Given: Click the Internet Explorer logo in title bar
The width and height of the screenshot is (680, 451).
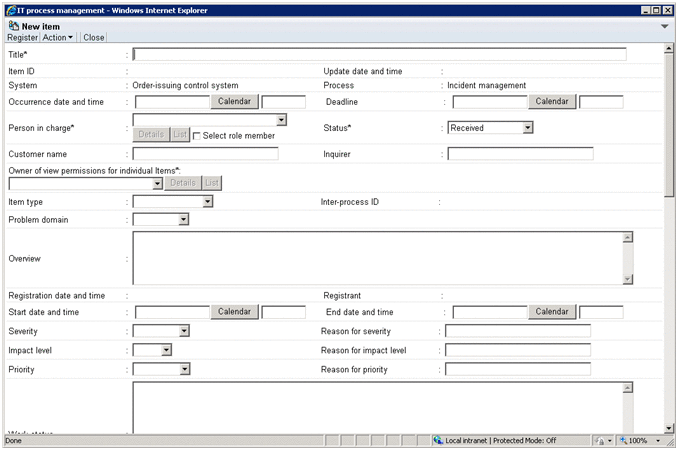Looking at the screenshot, I should click(x=9, y=8).
